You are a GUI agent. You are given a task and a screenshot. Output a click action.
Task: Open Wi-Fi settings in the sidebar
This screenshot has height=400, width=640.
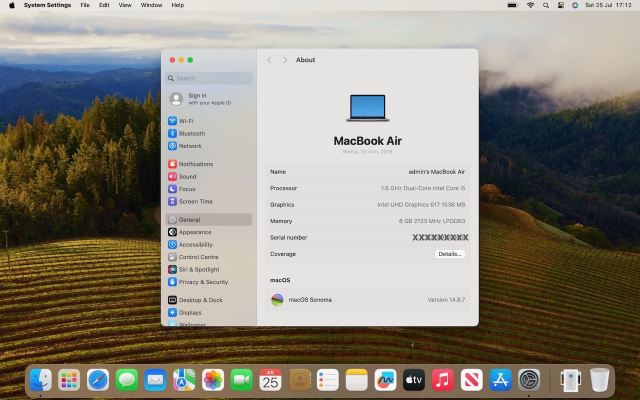[181, 121]
